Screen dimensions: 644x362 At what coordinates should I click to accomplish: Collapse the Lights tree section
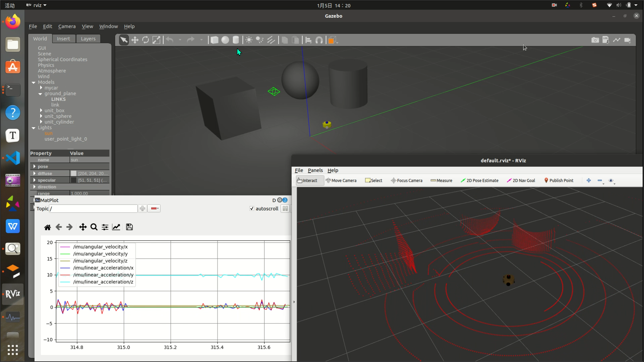pos(34,128)
